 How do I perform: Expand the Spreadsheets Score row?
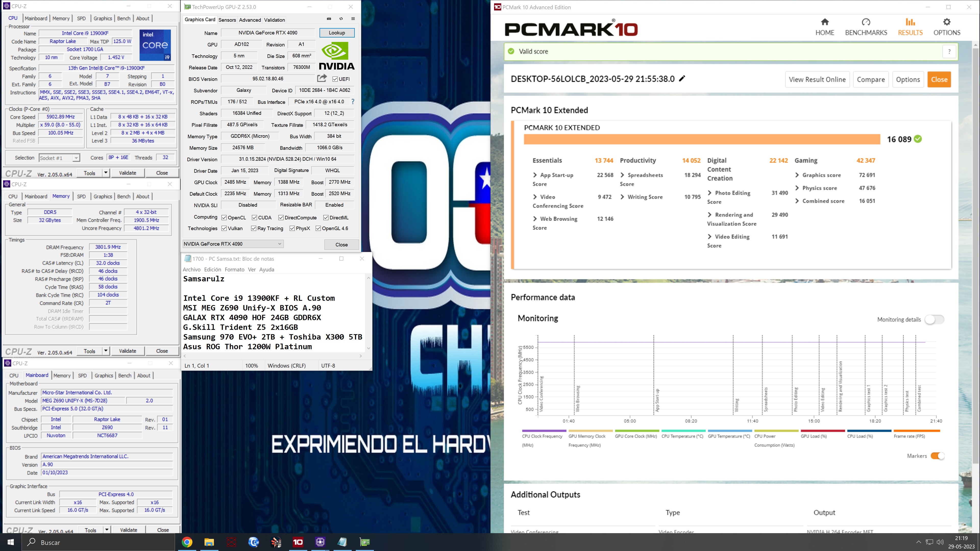[622, 175]
